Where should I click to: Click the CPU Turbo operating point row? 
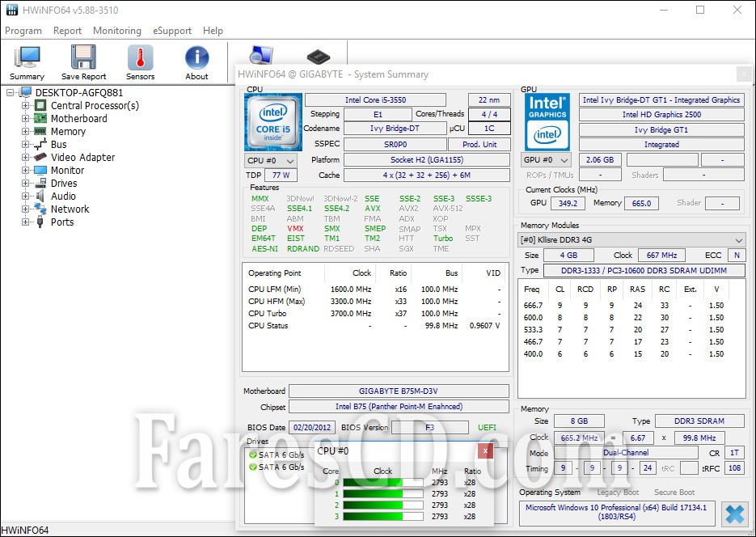[374, 313]
